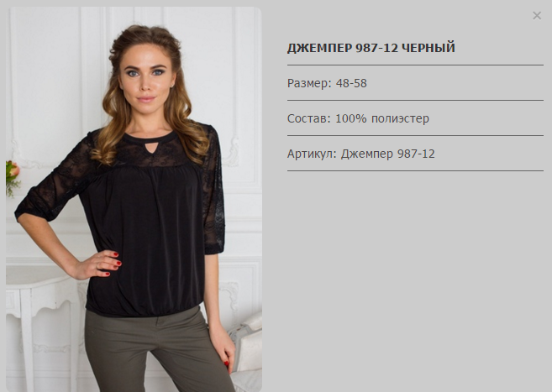The height and width of the screenshot is (392, 552).
Task: Click the number 987-12 in the heading
Action: (376, 48)
